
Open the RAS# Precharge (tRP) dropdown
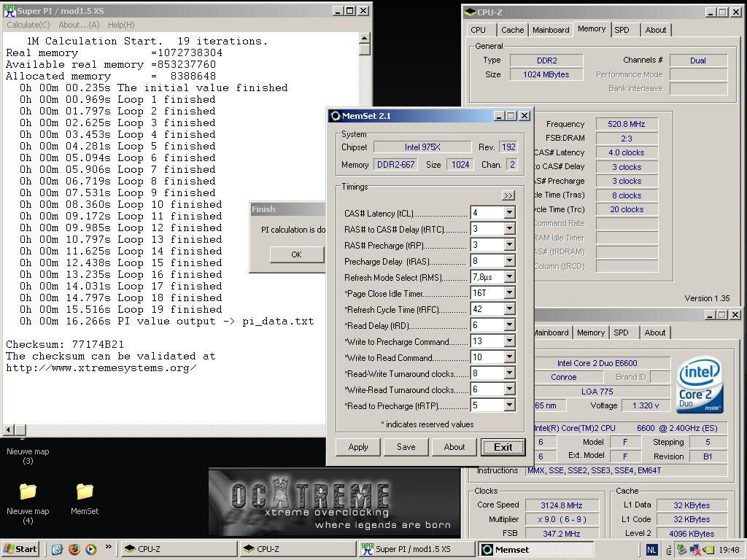tap(509, 245)
